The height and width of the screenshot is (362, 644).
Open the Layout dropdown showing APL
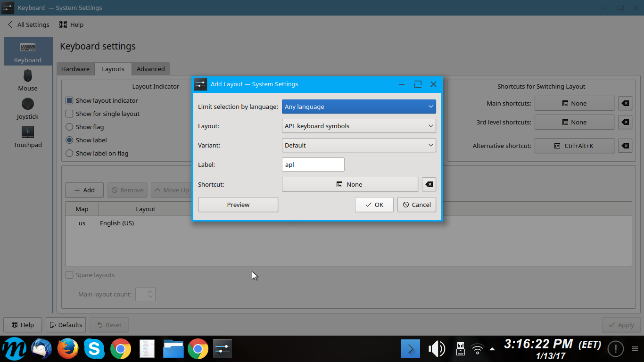click(359, 126)
